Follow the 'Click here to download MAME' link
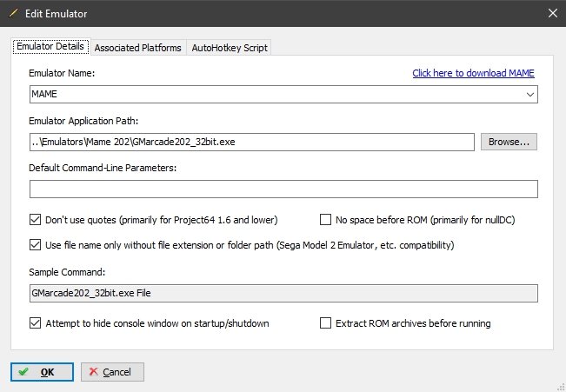The width and height of the screenshot is (566, 392). (x=473, y=73)
